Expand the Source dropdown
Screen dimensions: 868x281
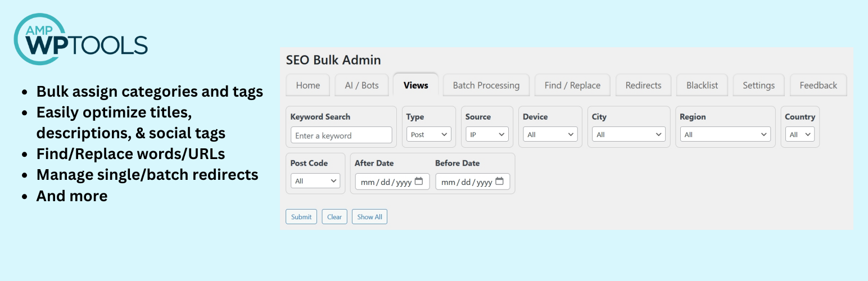point(487,135)
